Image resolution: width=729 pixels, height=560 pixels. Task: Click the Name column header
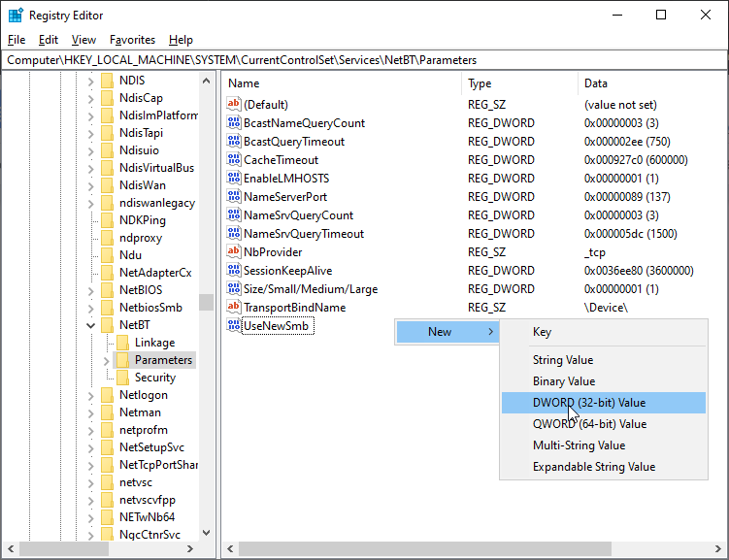click(x=342, y=83)
